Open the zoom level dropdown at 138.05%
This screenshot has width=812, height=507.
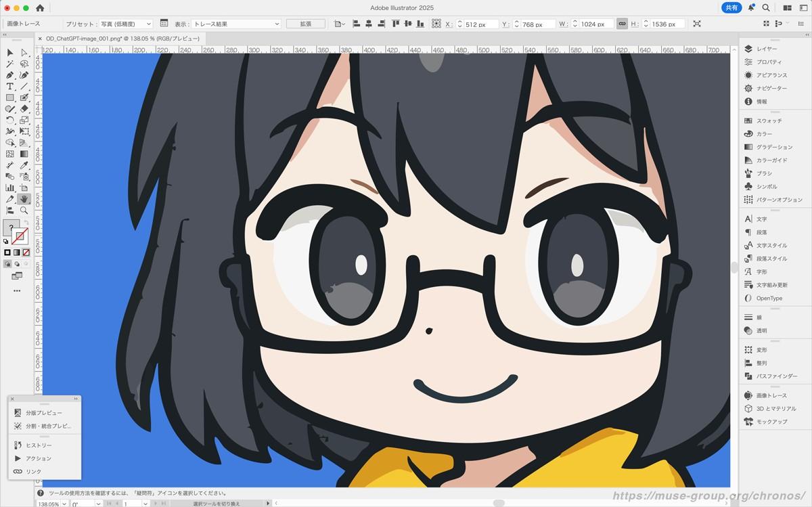52,504
